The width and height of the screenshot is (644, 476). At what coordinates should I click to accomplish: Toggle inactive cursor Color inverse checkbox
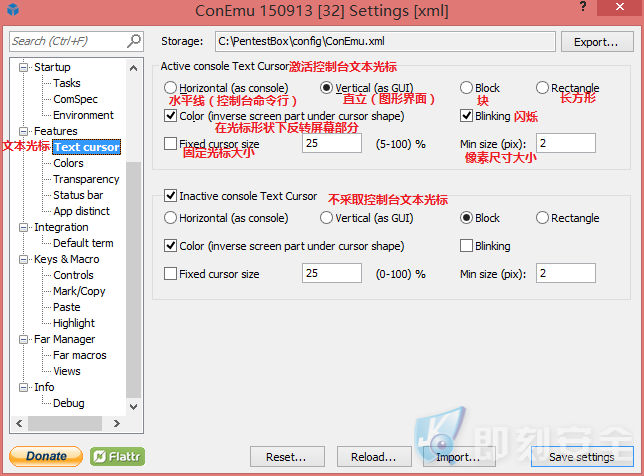(170, 246)
